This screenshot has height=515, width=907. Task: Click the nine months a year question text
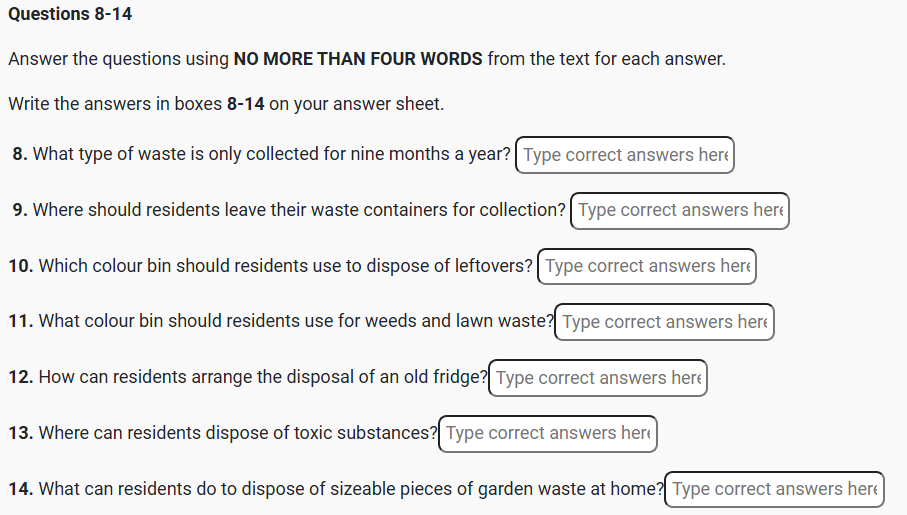tap(272, 155)
